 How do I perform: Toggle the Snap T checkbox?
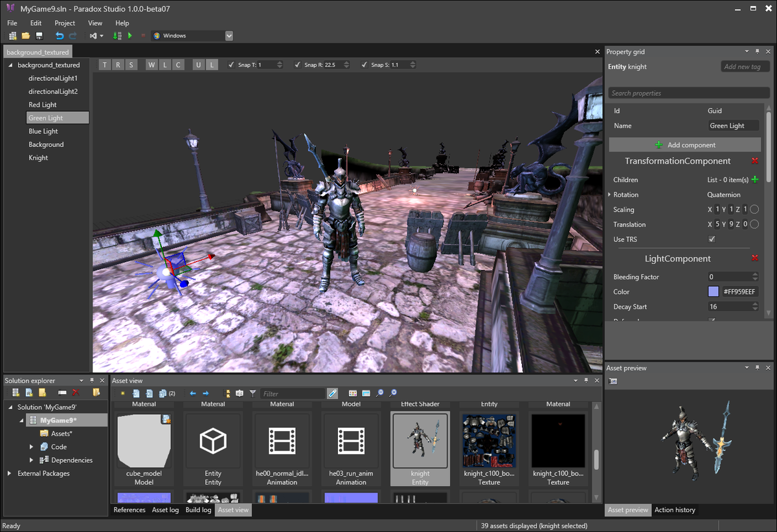(231, 65)
